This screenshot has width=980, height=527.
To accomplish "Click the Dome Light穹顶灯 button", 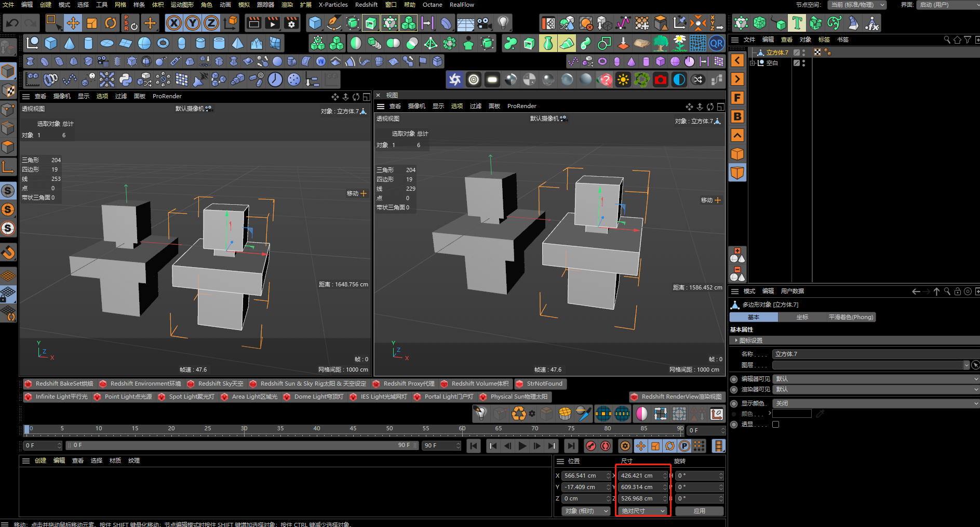I will [314, 397].
